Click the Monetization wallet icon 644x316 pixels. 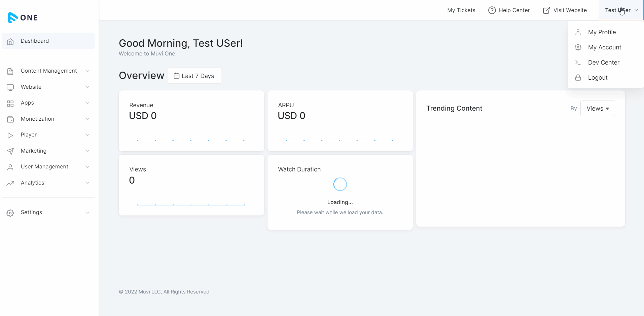(10, 119)
